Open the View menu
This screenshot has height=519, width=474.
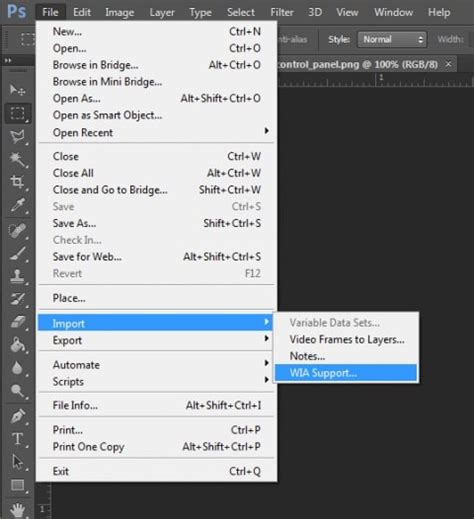tap(347, 12)
